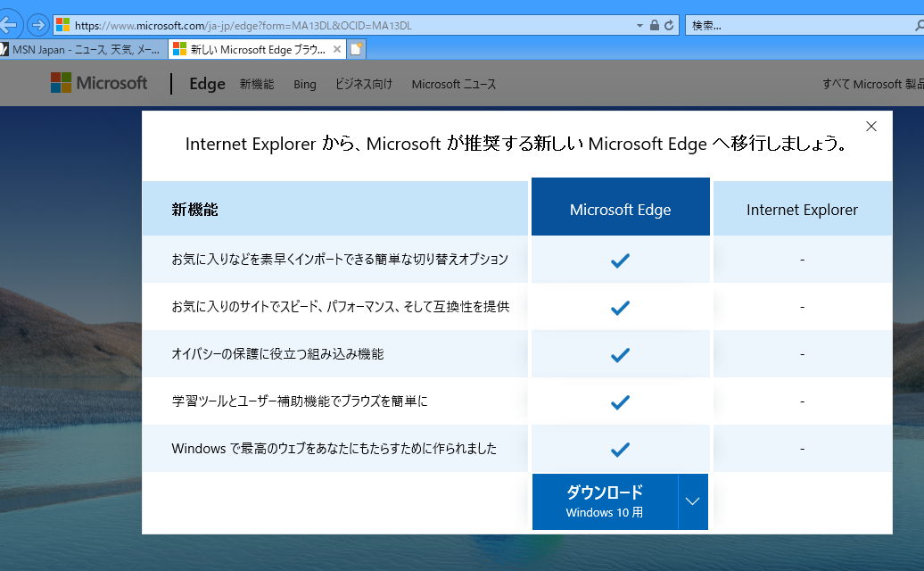Click the browser forward arrow button
Screen dimensions: 924x571
click(x=38, y=25)
